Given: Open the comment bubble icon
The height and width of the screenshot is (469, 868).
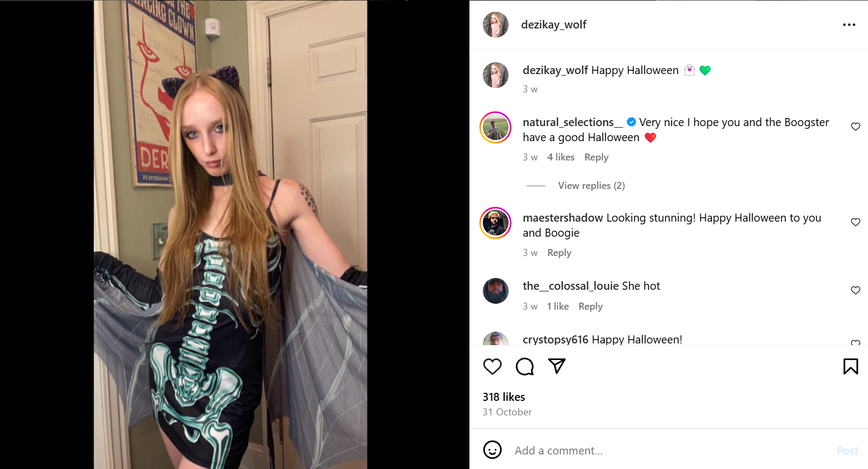Looking at the screenshot, I should tap(525, 367).
